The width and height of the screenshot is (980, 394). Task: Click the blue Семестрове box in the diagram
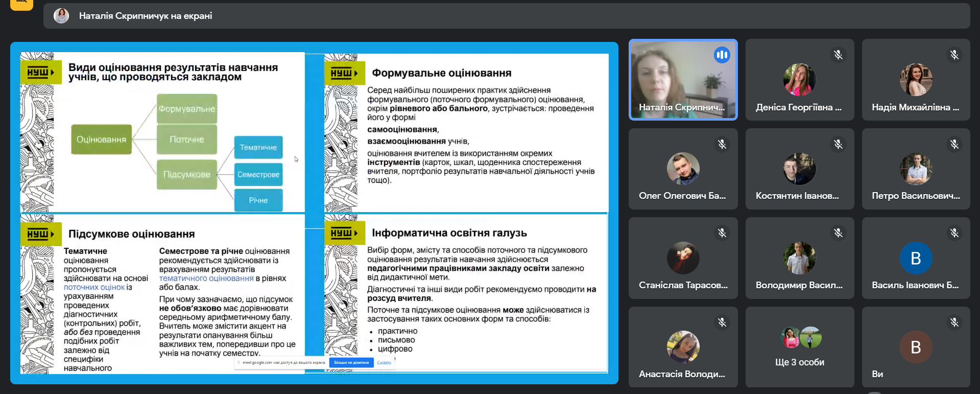coord(258,175)
